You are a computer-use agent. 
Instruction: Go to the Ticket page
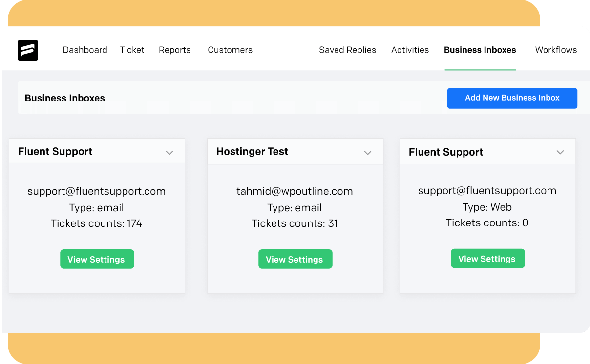(132, 50)
